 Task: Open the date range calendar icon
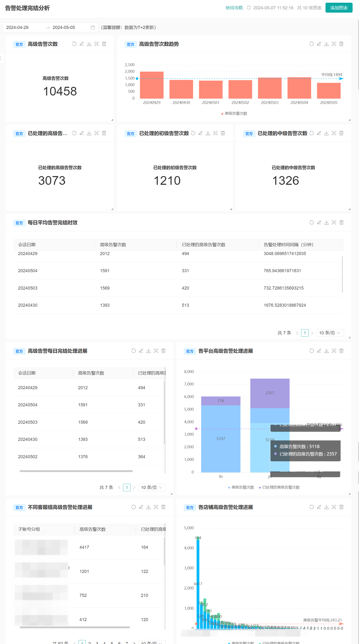[93, 27]
